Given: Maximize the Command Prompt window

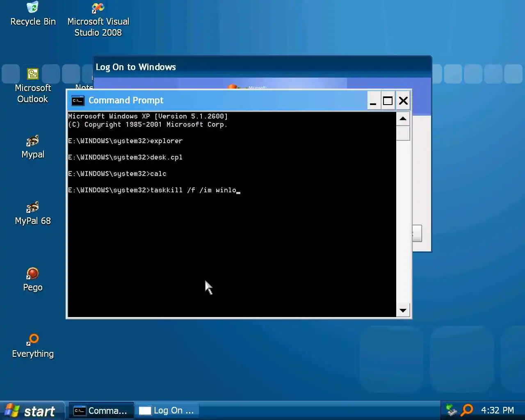Looking at the screenshot, I should click(x=388, y=100).
